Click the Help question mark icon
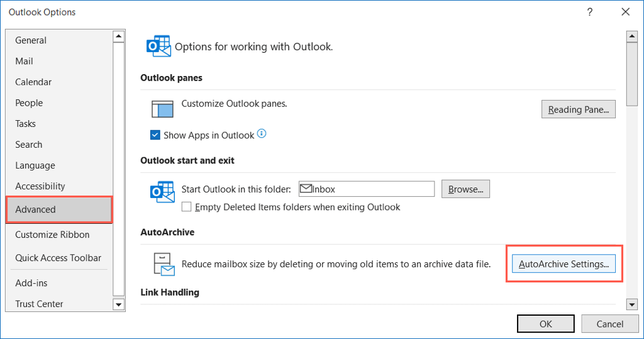The width and height of the screenshot is (644, 339). pos(589,12)
